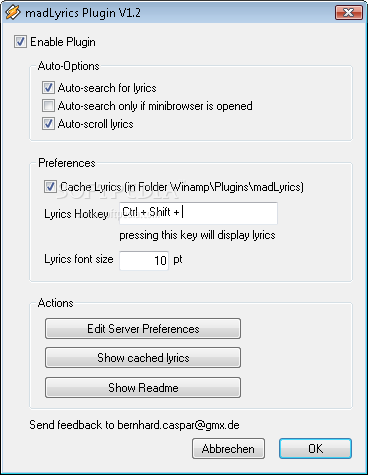368x475 pixels.
Task: Click the 'Lyrics font size' label
Action: click(79, 259)
